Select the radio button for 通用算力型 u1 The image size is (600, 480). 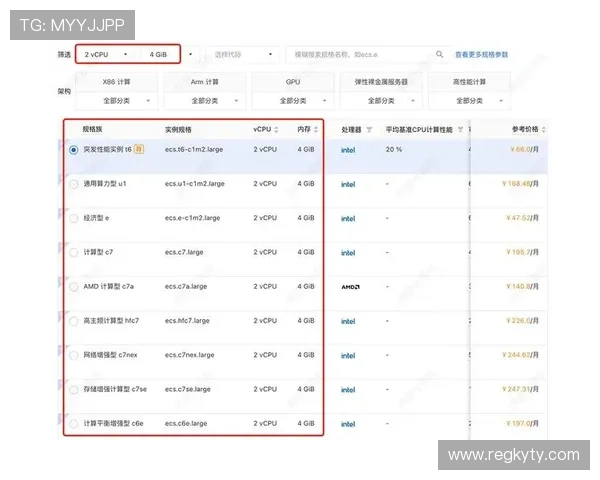[73, 184]
